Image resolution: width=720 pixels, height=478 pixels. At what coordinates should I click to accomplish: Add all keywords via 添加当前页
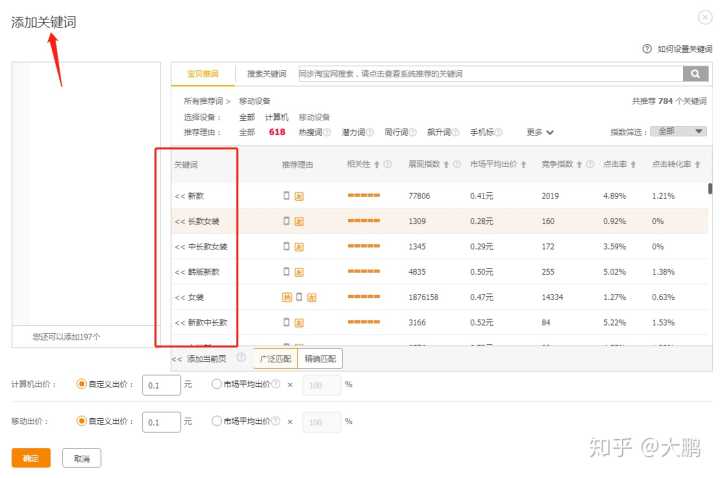pyautogui.click(x=203, y=358)
